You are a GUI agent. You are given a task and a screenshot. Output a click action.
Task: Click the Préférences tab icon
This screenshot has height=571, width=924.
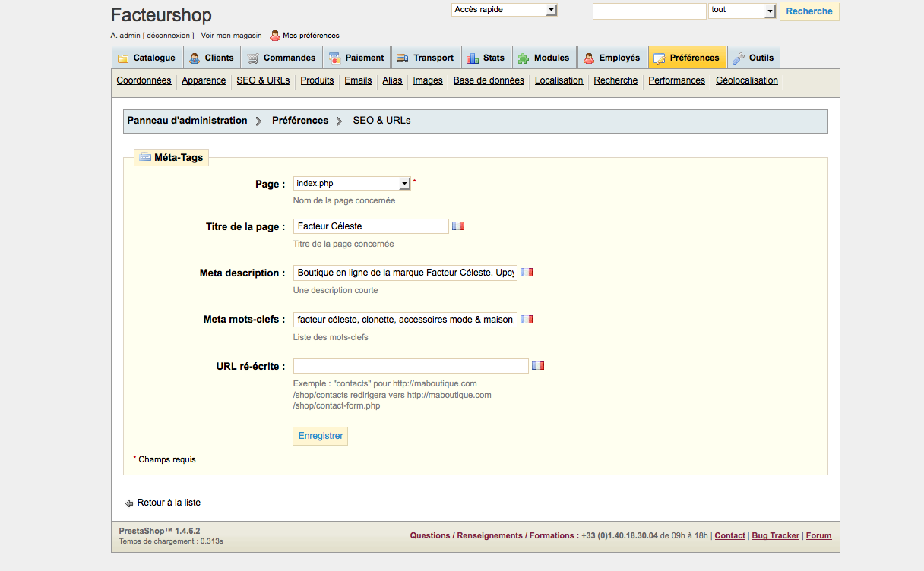(x=659, y=58)
